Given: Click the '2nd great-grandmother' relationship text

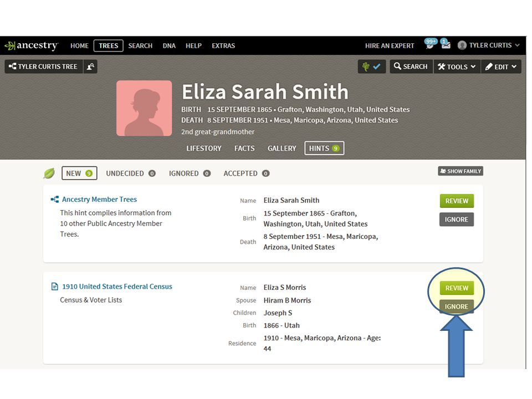Looking at the screenshot, I should point(217,132).
